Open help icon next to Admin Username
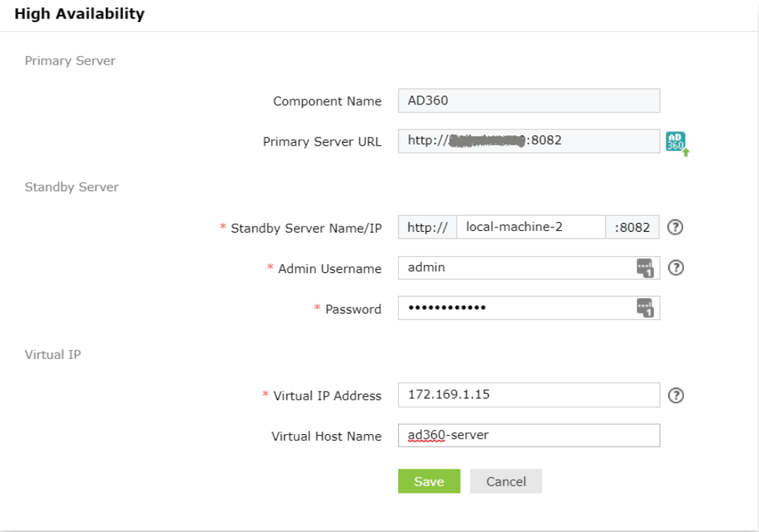Viewport: 759px width, 532px height. point(676,267)
